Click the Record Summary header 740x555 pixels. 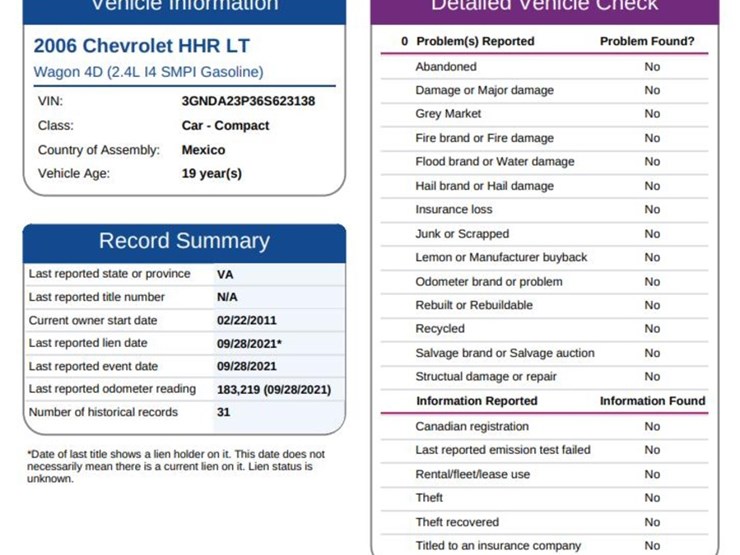tap(184, 241)
